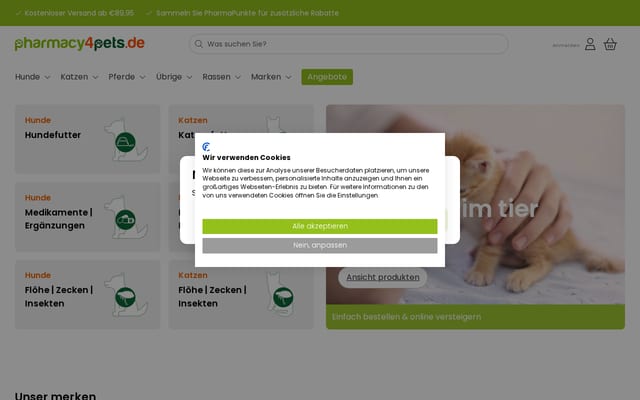Focus the 'Was suchen Sie?' search field
This screenshot has height=400, width=640.
(348, 44)
